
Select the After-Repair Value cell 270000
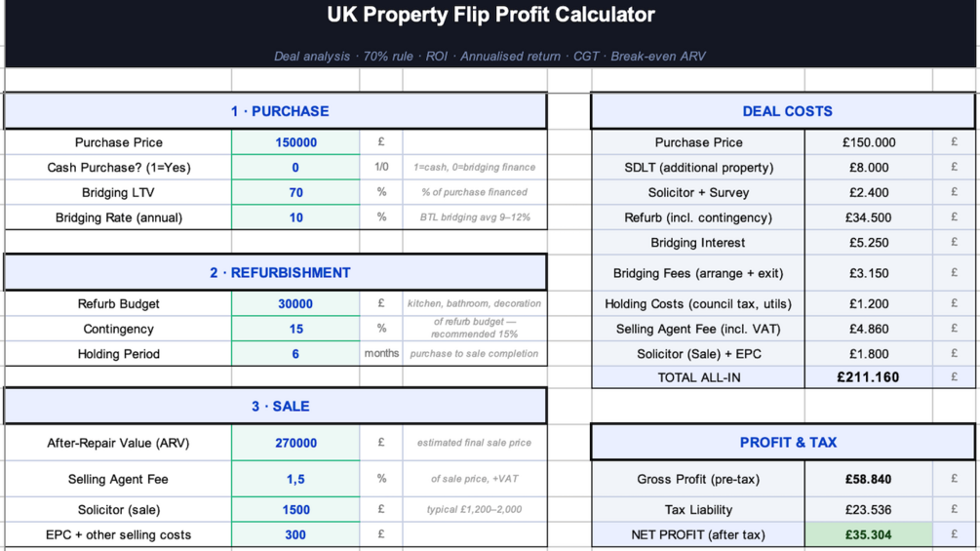click(295, 443)
